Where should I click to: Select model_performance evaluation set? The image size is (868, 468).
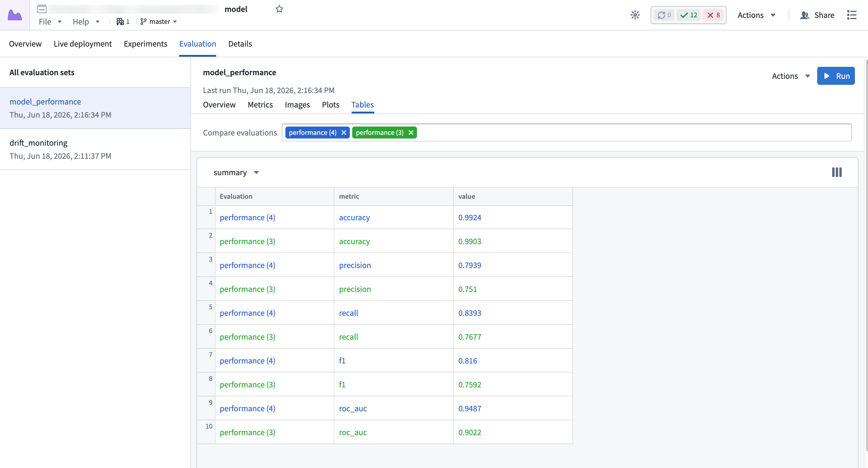coord(95,108)
